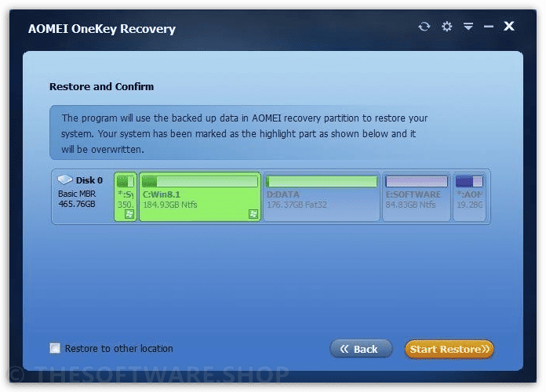Click the 'Basic MBR' disk label
The image size is (546, 392).
tap(77, 194)
